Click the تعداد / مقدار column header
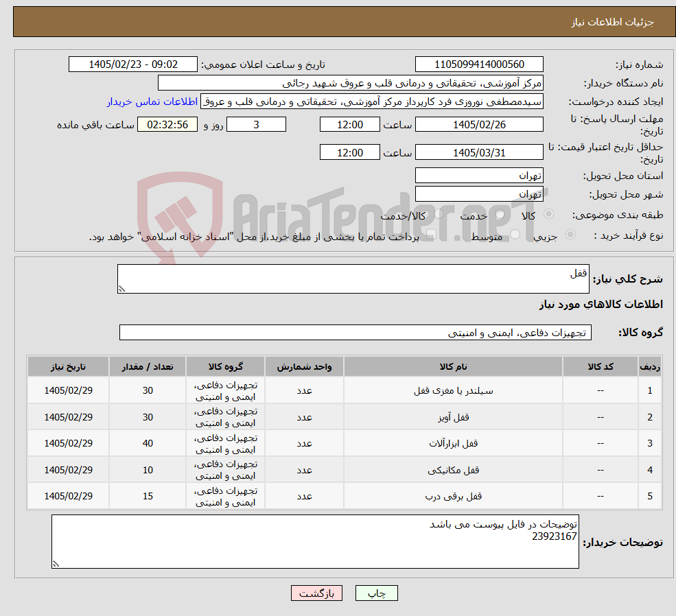676x616 pixels. point(148,366)
